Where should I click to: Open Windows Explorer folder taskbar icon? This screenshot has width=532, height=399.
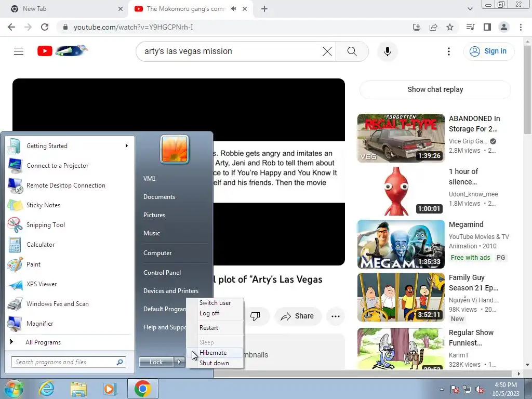click(78, 389)
